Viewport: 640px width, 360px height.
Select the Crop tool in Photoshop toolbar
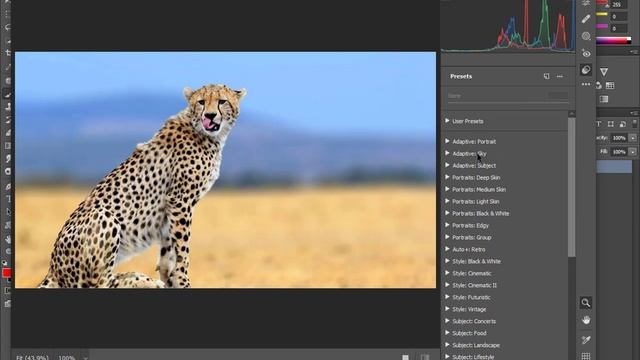pos(7,53)
